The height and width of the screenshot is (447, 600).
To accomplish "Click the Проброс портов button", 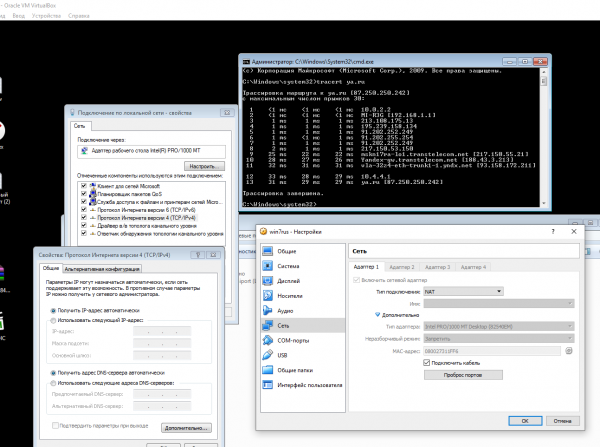I will coord(462,374).
